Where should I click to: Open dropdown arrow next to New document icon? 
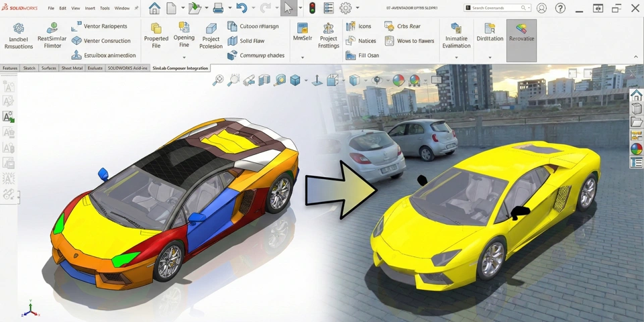(182, 8)
